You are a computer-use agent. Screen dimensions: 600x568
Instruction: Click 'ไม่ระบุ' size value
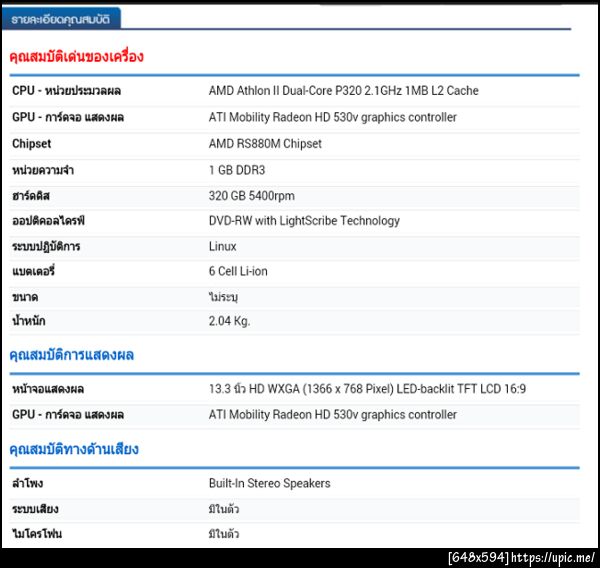pos(223,297)
